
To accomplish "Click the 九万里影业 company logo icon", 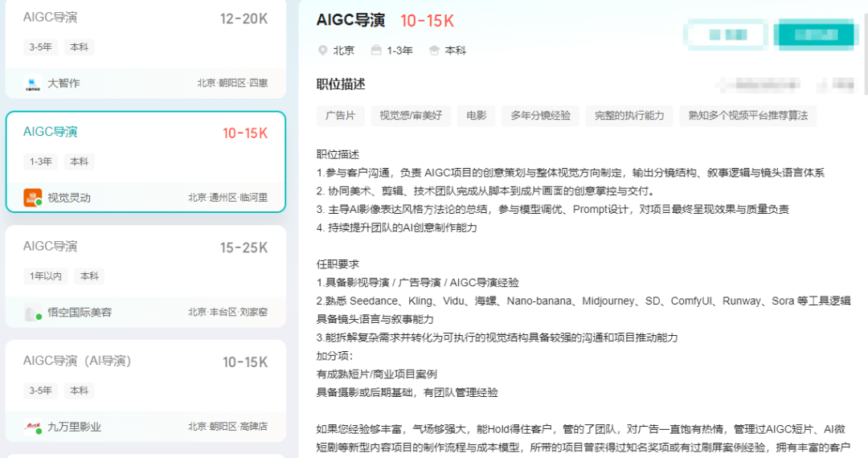I will [x=33, y=427].
